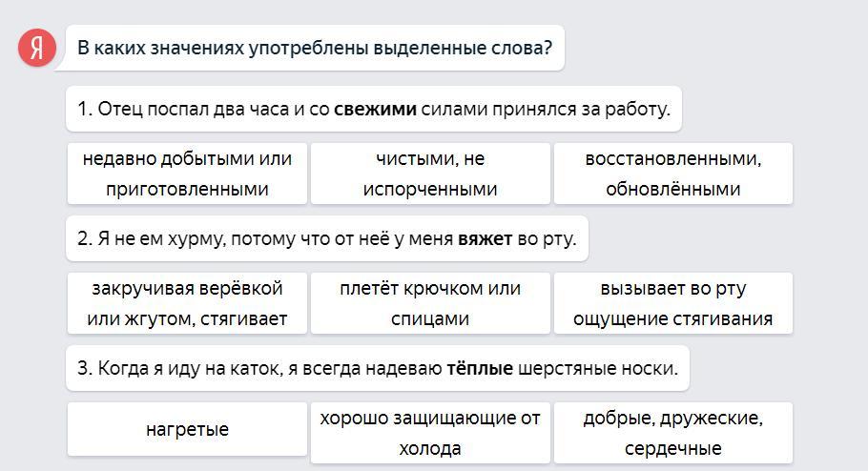The image size is (868, 471).
Task: Pick the answer "восстановленными, обновлёнными"
Action: [672, 174]
